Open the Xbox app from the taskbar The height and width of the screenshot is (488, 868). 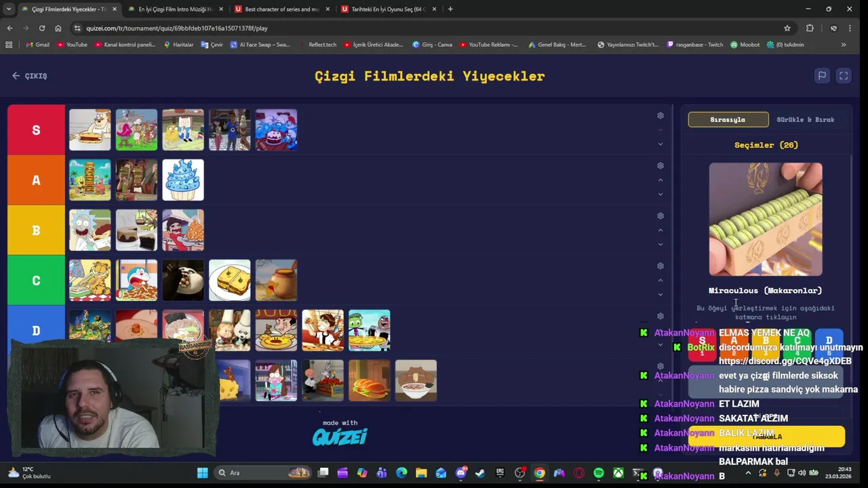(x=618, y=473)
